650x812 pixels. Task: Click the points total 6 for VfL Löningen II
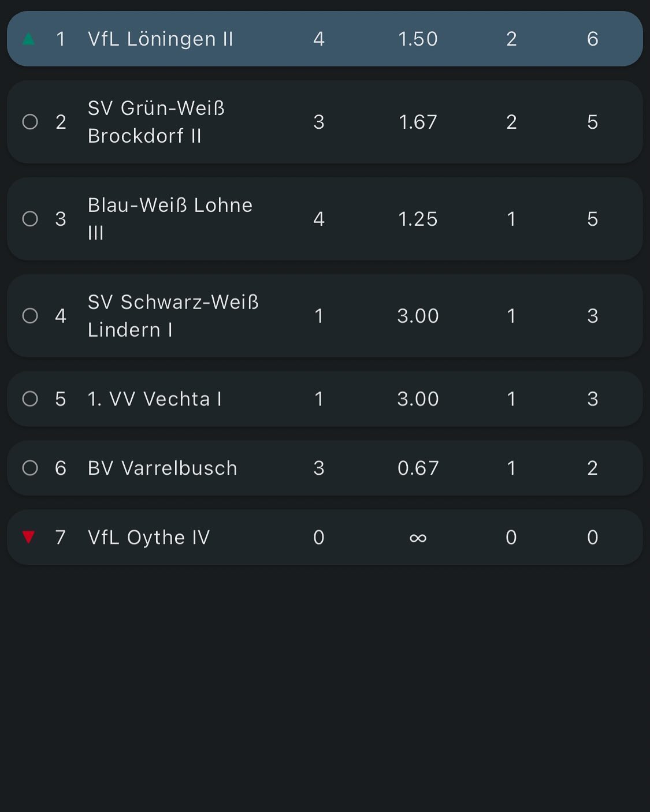click(592, 39)
